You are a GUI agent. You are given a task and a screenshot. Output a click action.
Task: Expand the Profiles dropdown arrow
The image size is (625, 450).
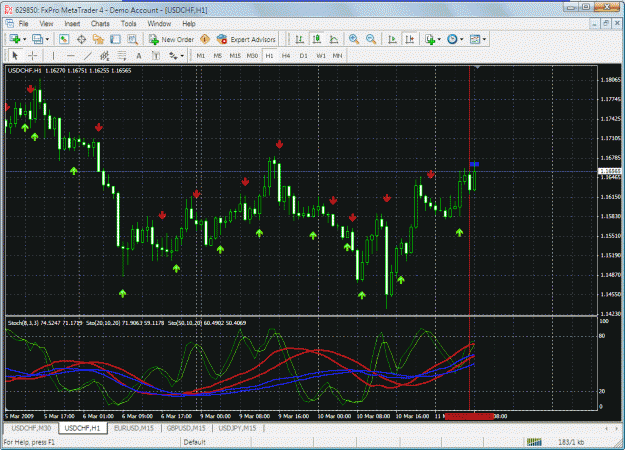(47, 39)
